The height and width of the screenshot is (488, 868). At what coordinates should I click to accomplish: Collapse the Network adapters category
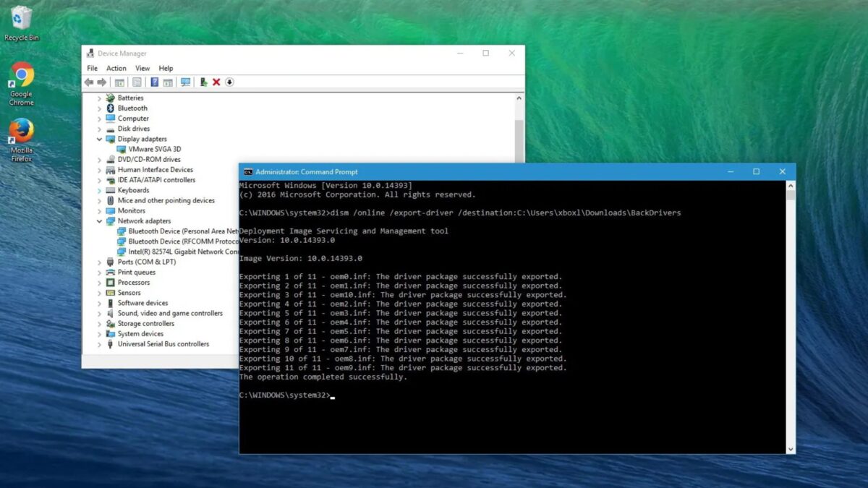pyautogui.click(x=100, y=221)
